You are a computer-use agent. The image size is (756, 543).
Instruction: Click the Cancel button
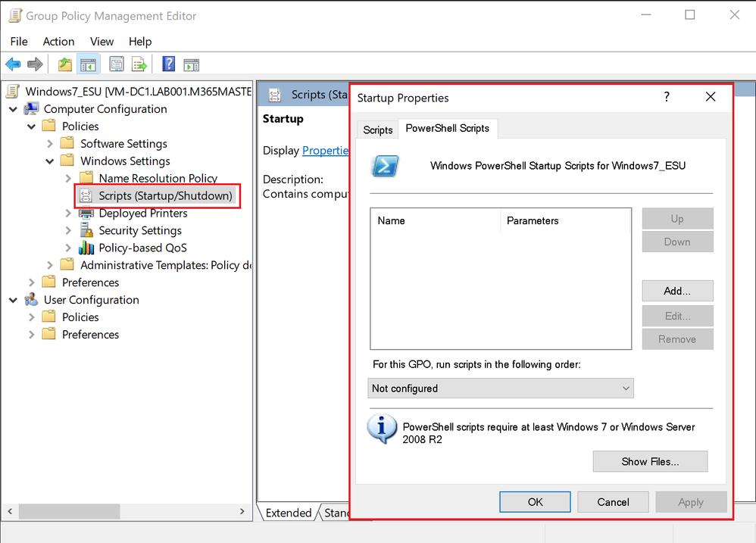[613, 502]
